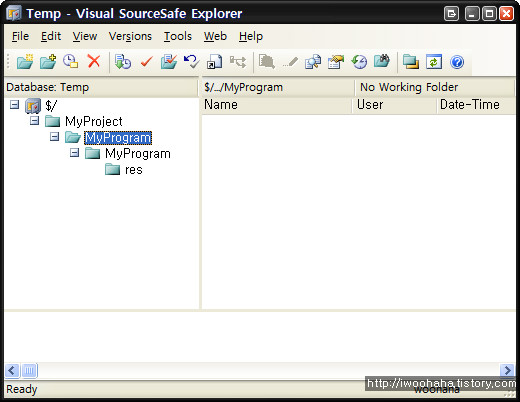
Task: Sort files by the User column
Action: tap(394, 105)
